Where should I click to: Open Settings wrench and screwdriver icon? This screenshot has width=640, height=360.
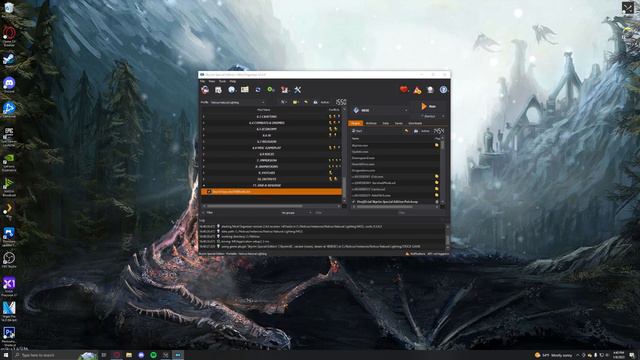[x=298, y=90]
